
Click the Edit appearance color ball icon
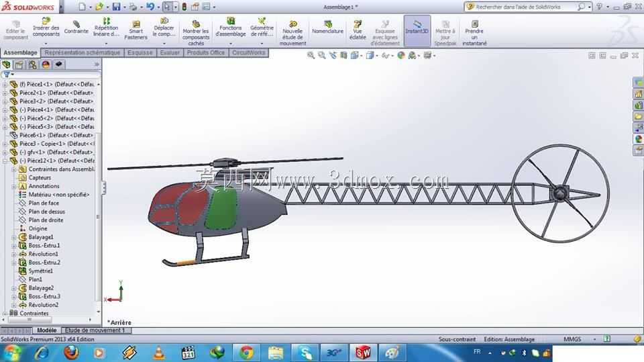click(x=401, y=55)
